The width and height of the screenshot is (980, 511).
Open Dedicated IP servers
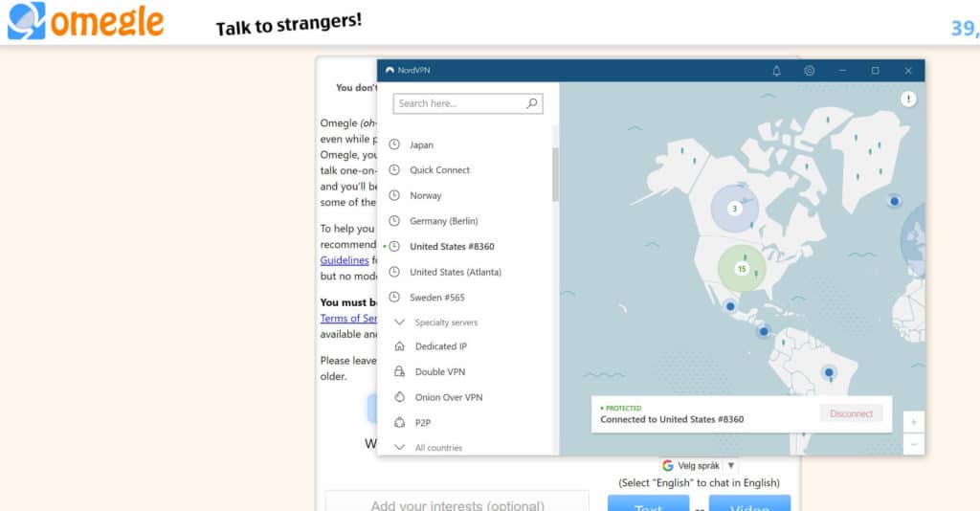440,346
